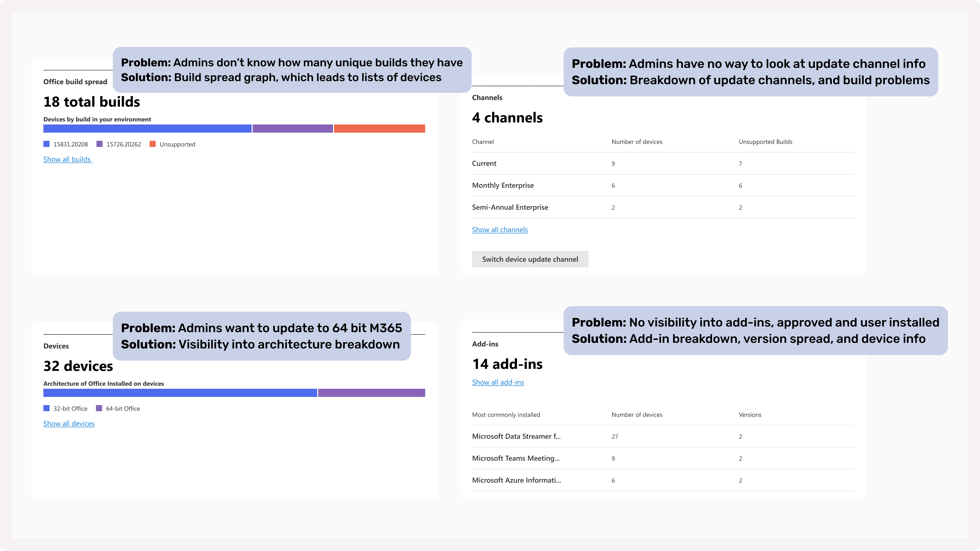Click the orange Unsupported legend swatch
Screen dimensions: 980x551
coord(153,144)
